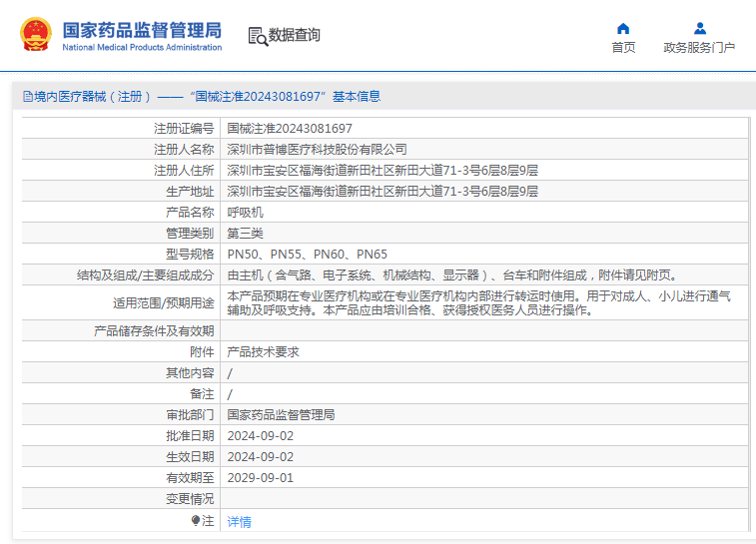This screenshot has width=756, height=544.
Task: Click the 产品技术要求 attachment entry
Action: click(x=263, y=352)
